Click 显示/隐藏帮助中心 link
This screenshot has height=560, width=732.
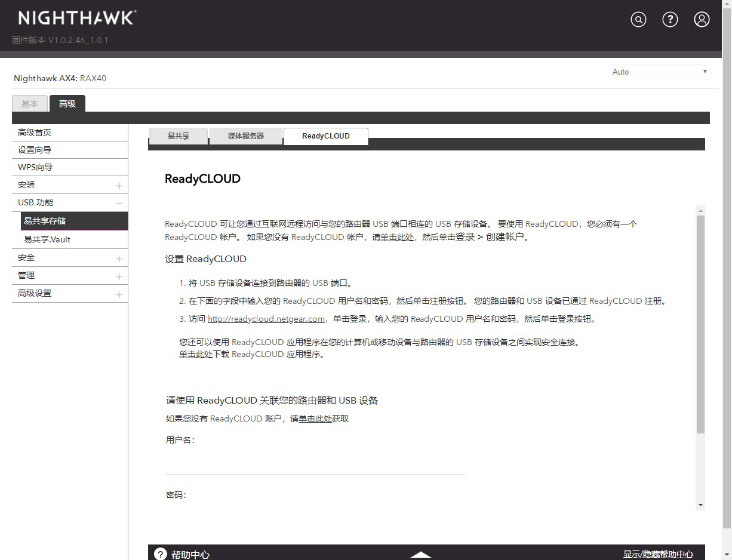pyautogui.click(x=658, y=555)
